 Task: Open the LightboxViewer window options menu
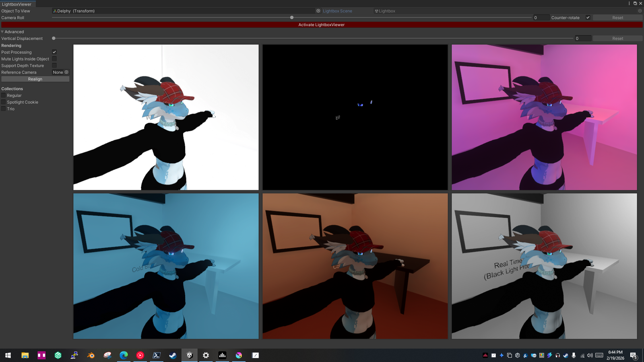point(629,3)
